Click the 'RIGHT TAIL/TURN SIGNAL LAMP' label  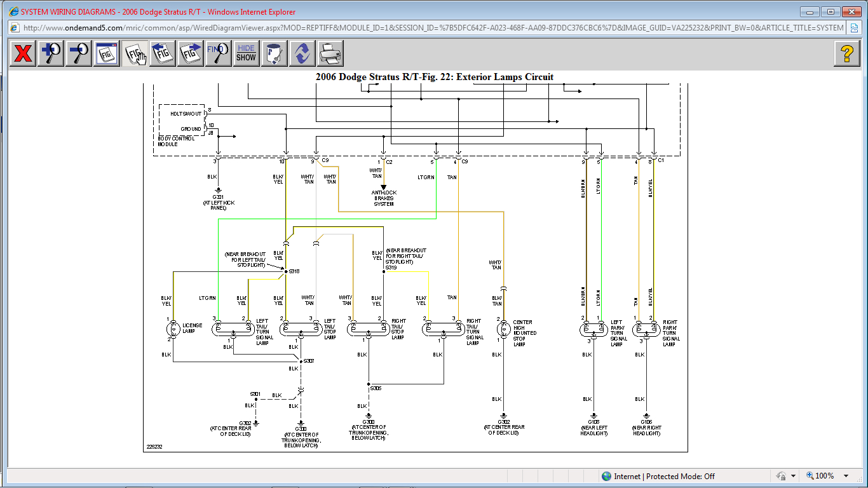tap(473, 331)
